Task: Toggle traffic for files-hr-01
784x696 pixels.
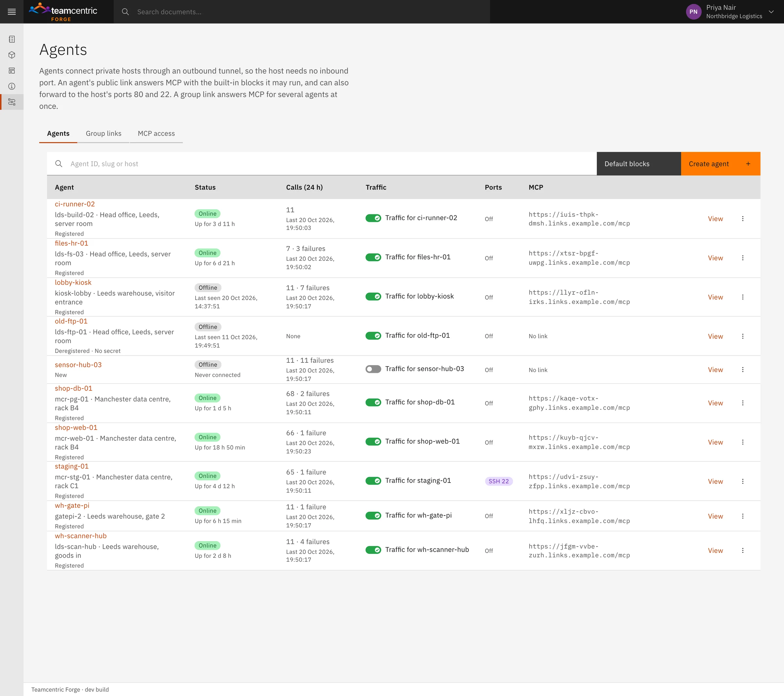Action: click(x=373, y=257)
